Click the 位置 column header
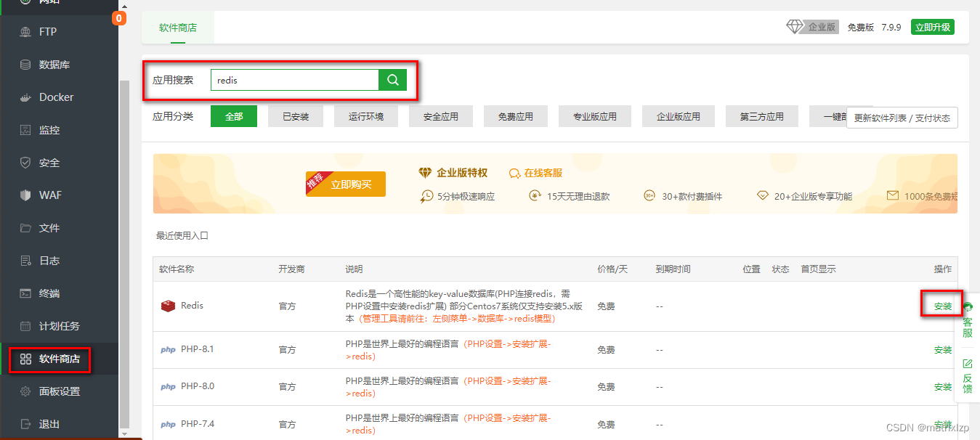Image resolution: width=980 pixels, height=440 pixels. coord(751,269)
